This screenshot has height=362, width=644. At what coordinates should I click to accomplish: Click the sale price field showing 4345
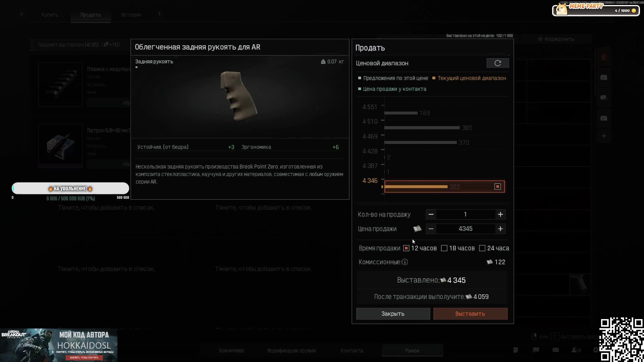tap(465, 229)
